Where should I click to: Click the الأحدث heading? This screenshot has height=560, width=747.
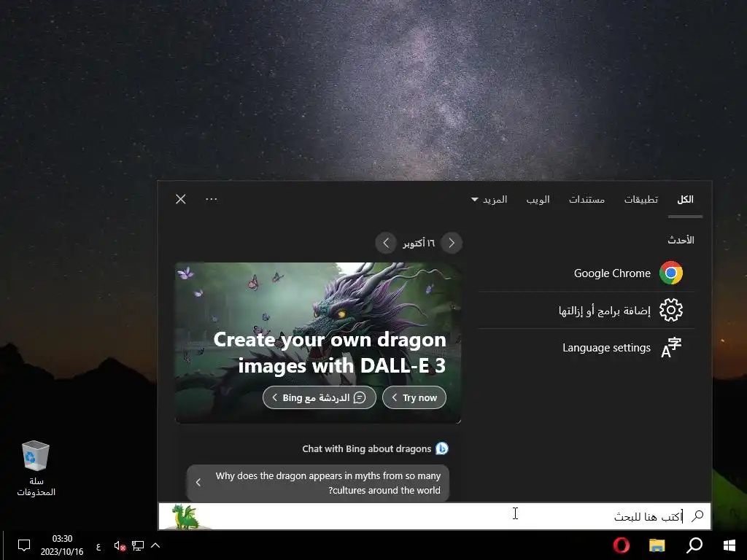pyautogui.click(x=681, y=240)
